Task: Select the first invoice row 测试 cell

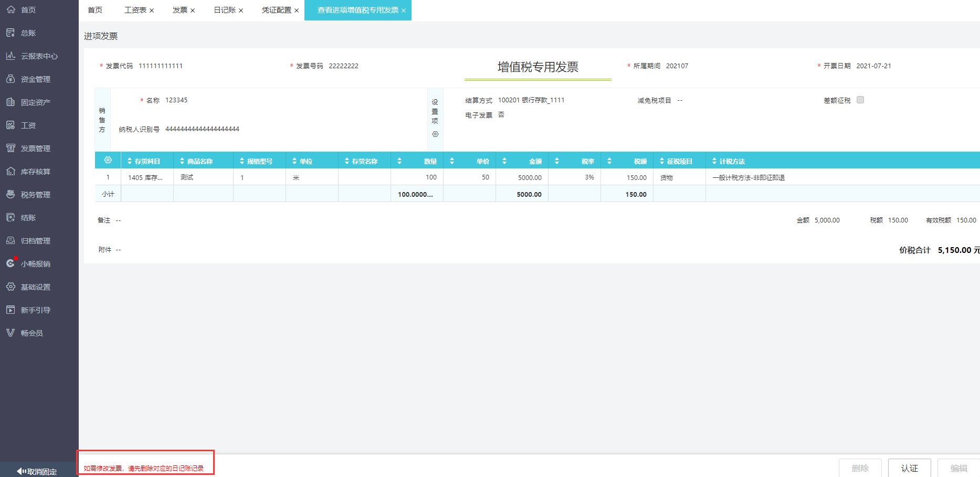Action: pos(203,177)
